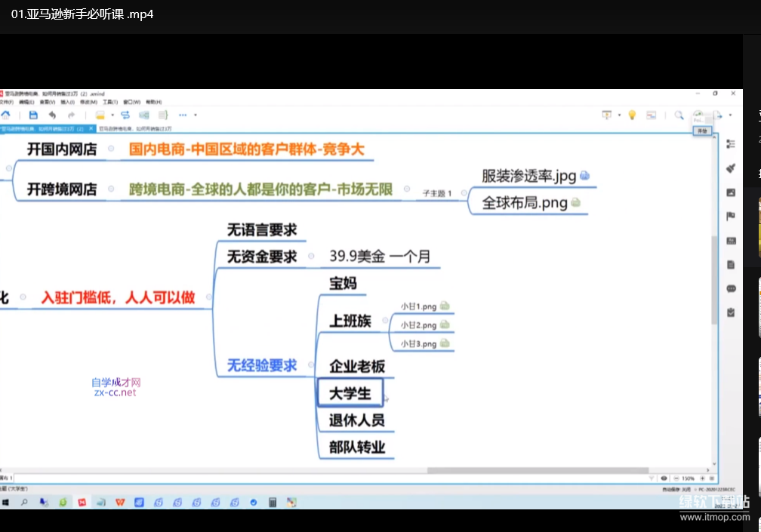The image size is (761, 532).
Task: Open the Markers flag panel in sidebar
Action: [730, 217]
